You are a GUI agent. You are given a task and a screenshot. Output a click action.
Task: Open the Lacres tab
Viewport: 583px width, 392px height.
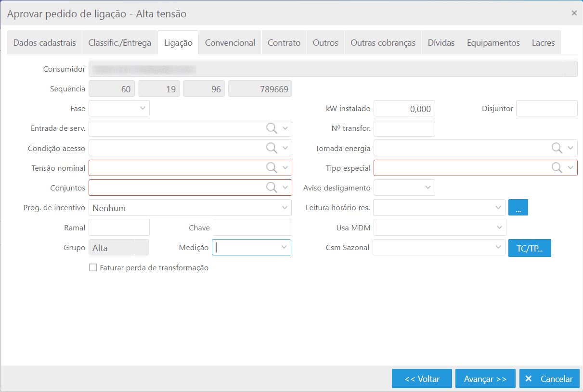[x=544, y=42]
